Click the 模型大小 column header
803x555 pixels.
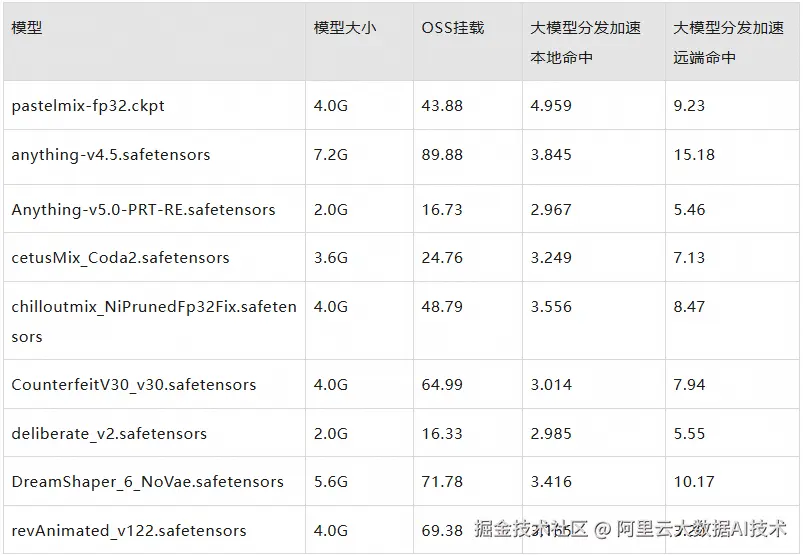345,28
